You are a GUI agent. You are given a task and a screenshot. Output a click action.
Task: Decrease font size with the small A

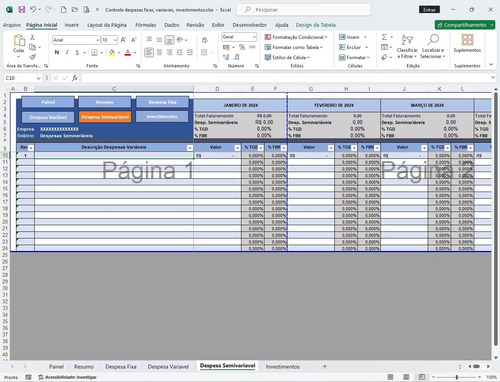click(134, 40)
